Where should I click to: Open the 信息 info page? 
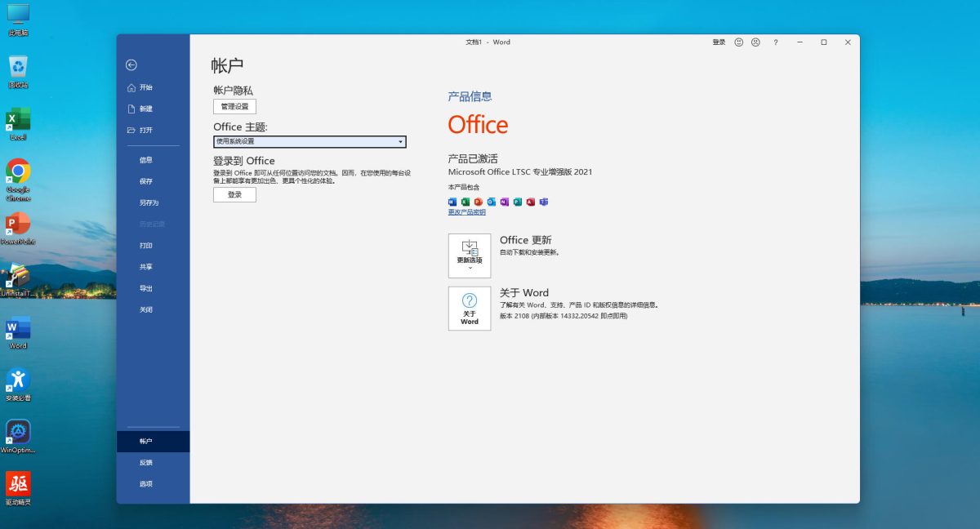(153, 160)
